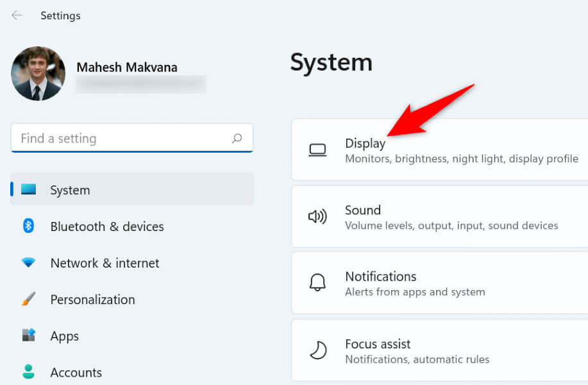The image size is (588, 385).
Task: Select System in the sidebar
Action: pos(70,190)
